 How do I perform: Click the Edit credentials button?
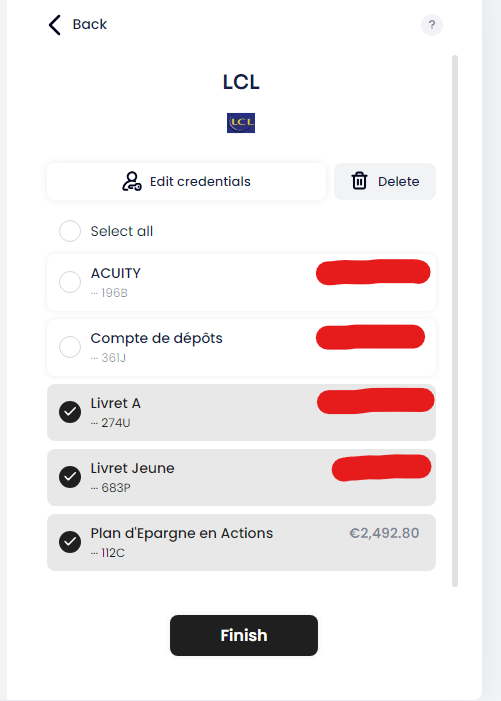(x=186, y=182)
